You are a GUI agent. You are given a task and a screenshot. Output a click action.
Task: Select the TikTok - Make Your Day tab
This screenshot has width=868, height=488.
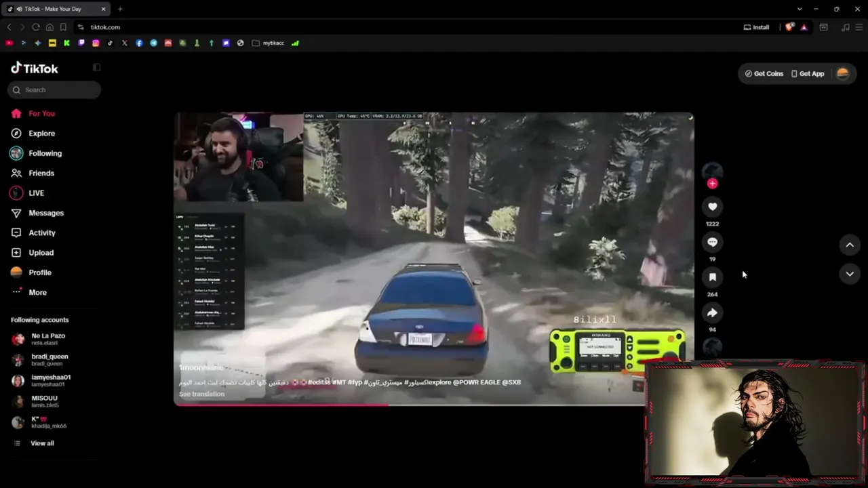(x=58, y=9)
